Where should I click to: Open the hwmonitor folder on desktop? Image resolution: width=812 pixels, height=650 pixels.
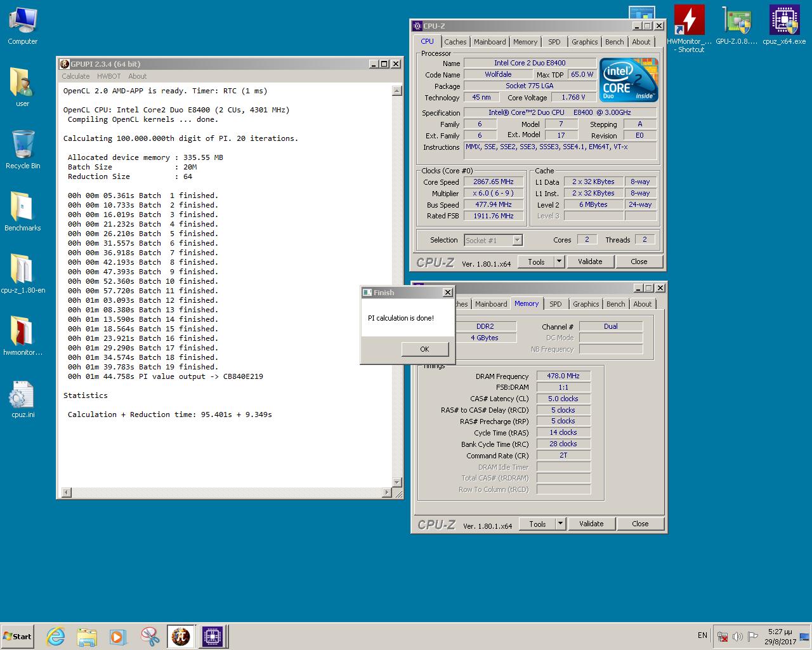tap(22, 336)
